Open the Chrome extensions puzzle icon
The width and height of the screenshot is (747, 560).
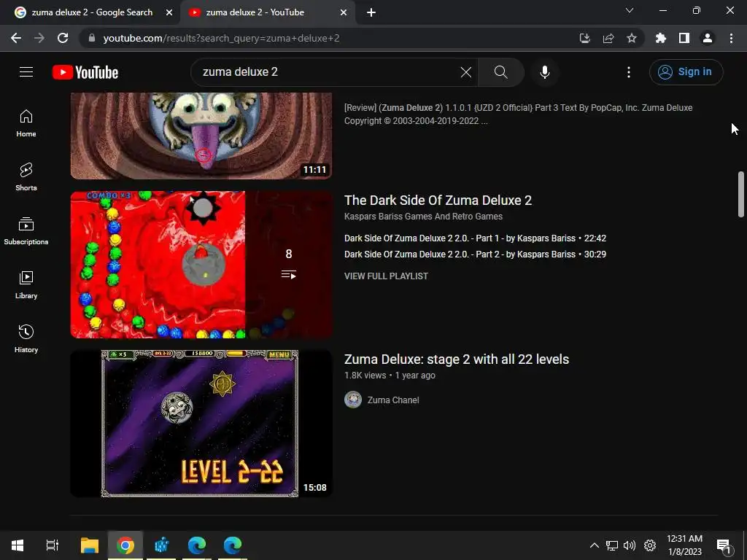pos(660,38)
